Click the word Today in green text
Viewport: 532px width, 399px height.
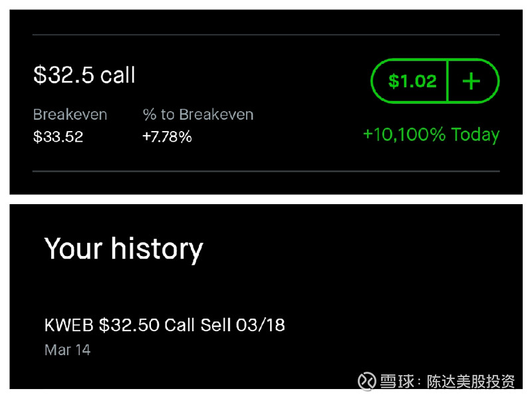coord(475,135)
